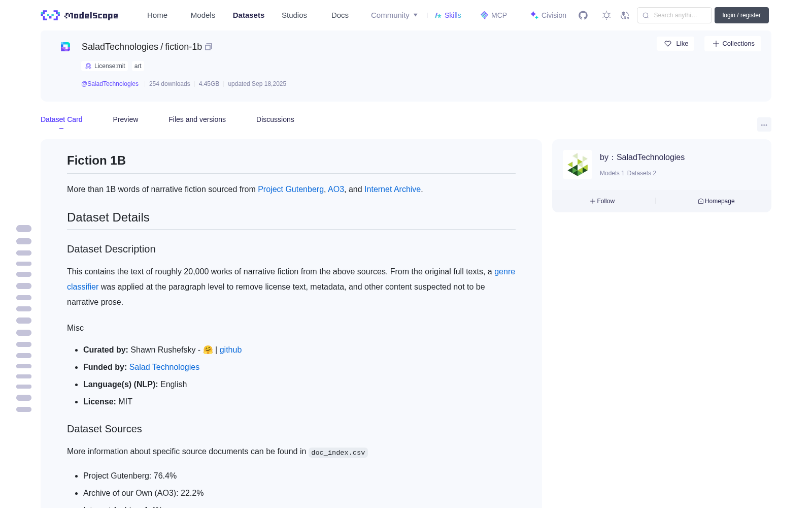
Task: Open the AO3 link
Action: [336, 189]
